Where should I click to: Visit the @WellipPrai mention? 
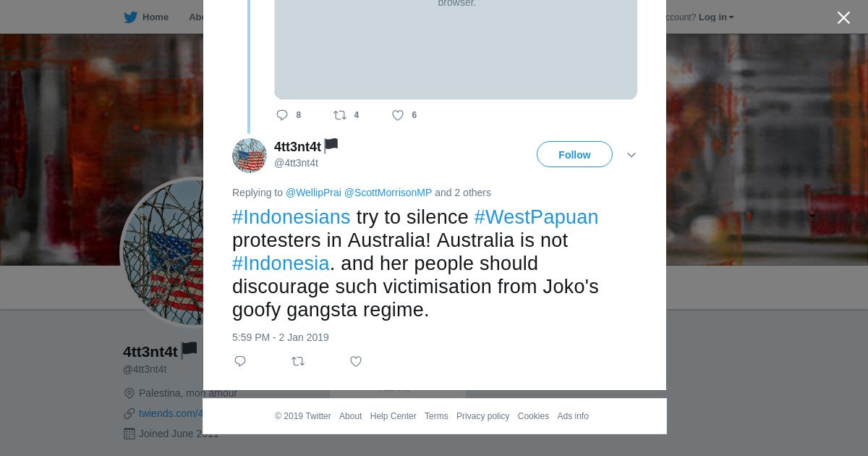coord(313,193)
